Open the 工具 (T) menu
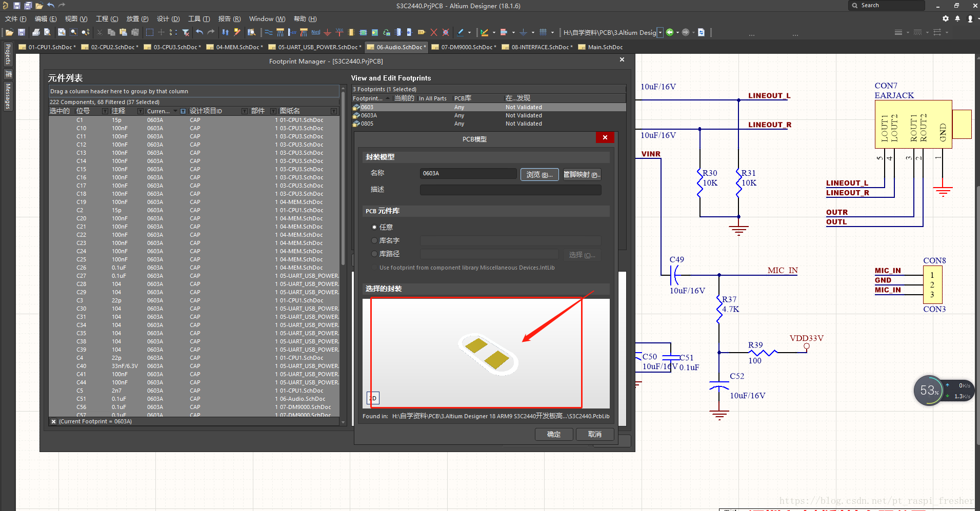Viewport: 980px width, 511px height. (199, 19)
